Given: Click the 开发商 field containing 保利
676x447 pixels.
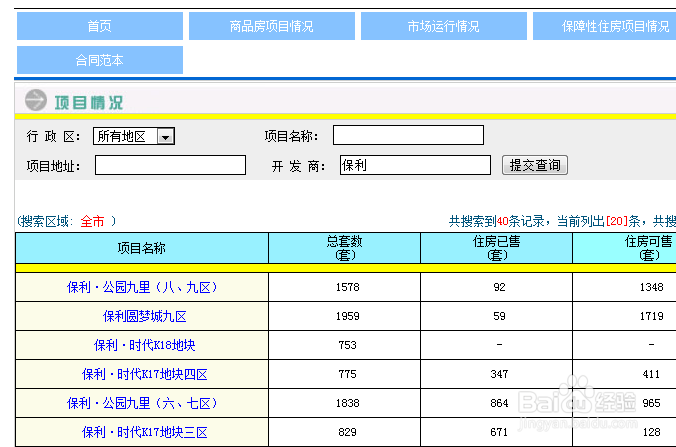Looking at the screenshot, I should (x=415, y=165).
